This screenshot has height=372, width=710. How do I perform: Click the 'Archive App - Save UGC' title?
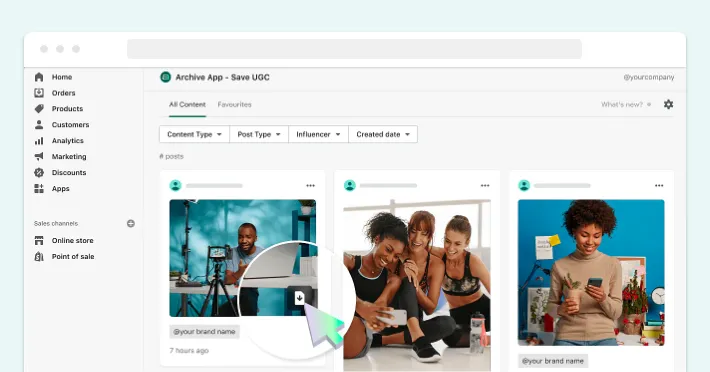pos(222,77)
